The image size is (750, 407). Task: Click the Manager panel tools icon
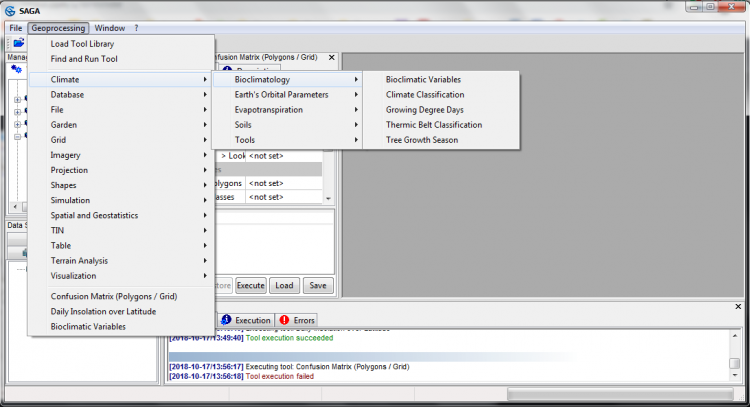[x=16, y=69]
